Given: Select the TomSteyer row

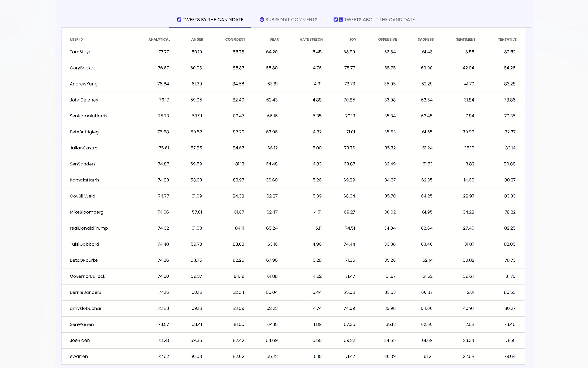Looking at the screenshot, I should tap(81, 52).
